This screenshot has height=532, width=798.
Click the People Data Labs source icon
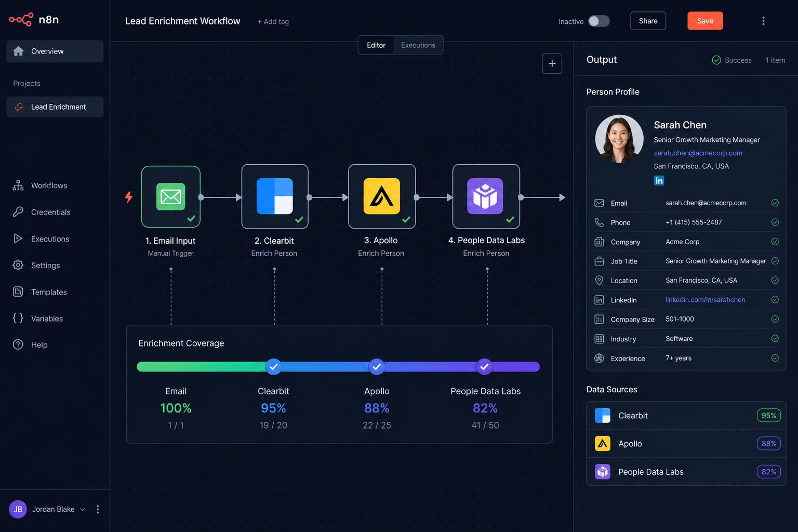603,472
